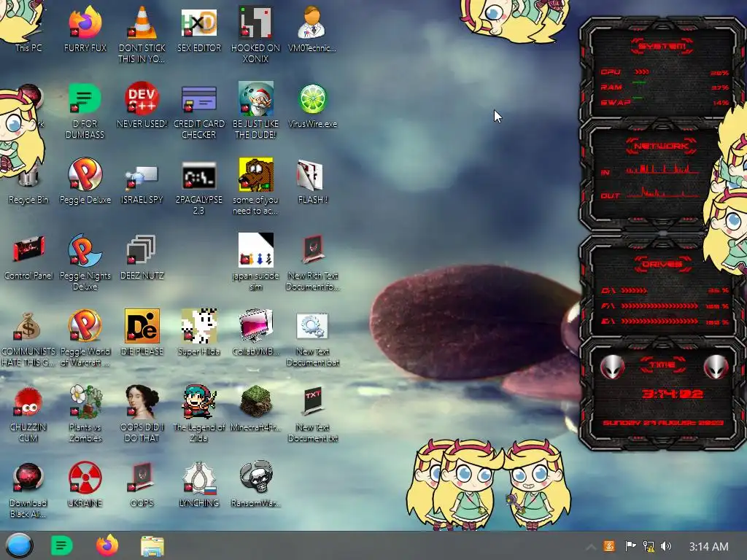Image resolution: width=747 pixels, height=560 pixels.
Task: Select the Plants vs Zombies shortcut
Action: pos(85,413)
